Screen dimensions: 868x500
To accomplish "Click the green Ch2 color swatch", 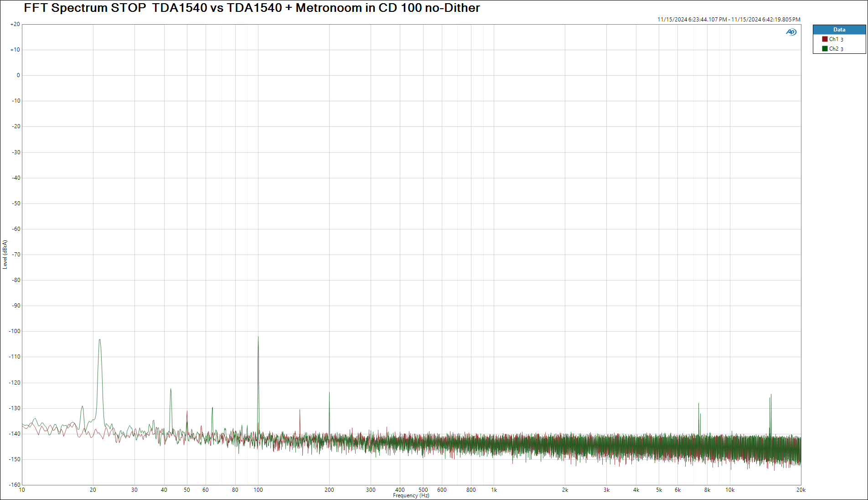I will click(x=825, y=49).
